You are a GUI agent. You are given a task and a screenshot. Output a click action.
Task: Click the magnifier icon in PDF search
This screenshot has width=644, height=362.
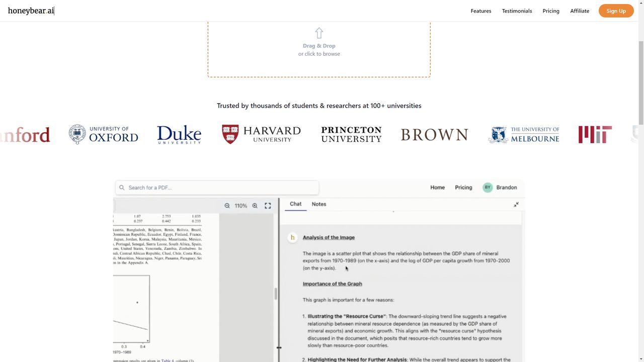(x=122, y=188)
